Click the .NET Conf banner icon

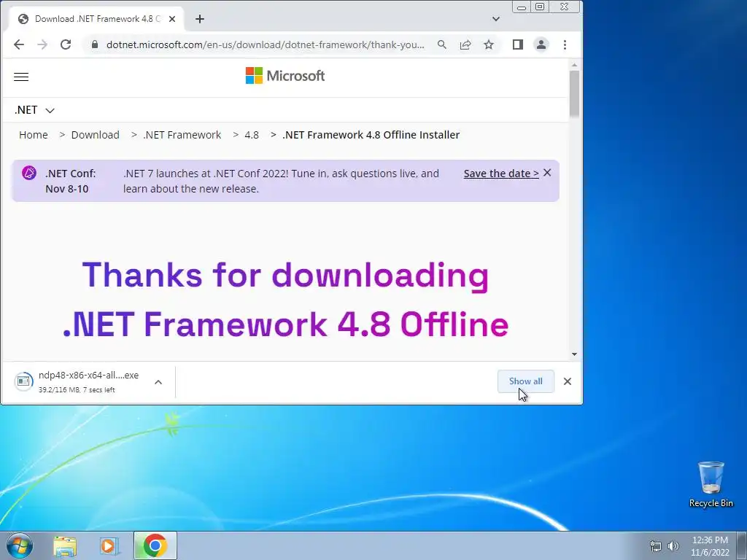pos(29,173)
